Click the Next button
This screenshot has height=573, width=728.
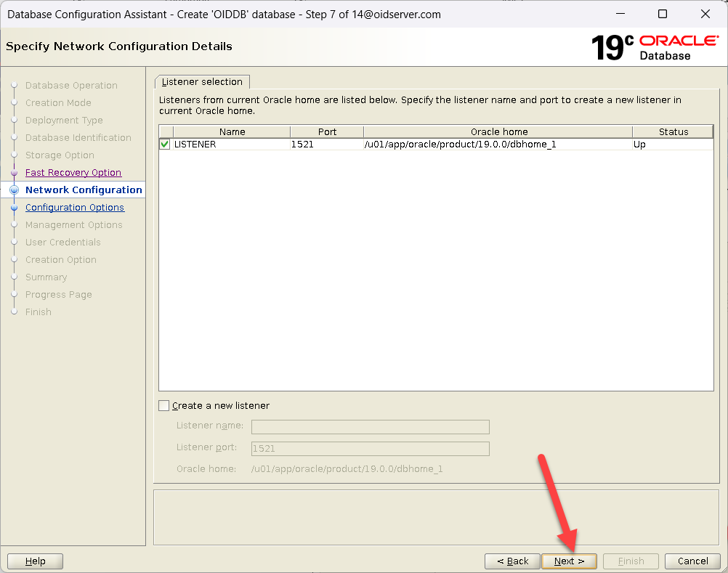point(569,561)
